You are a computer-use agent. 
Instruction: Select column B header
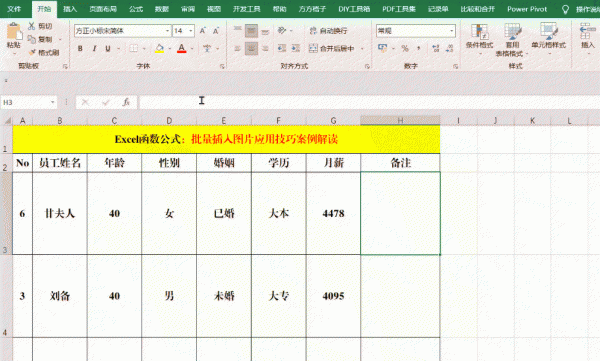coord(60,121)
